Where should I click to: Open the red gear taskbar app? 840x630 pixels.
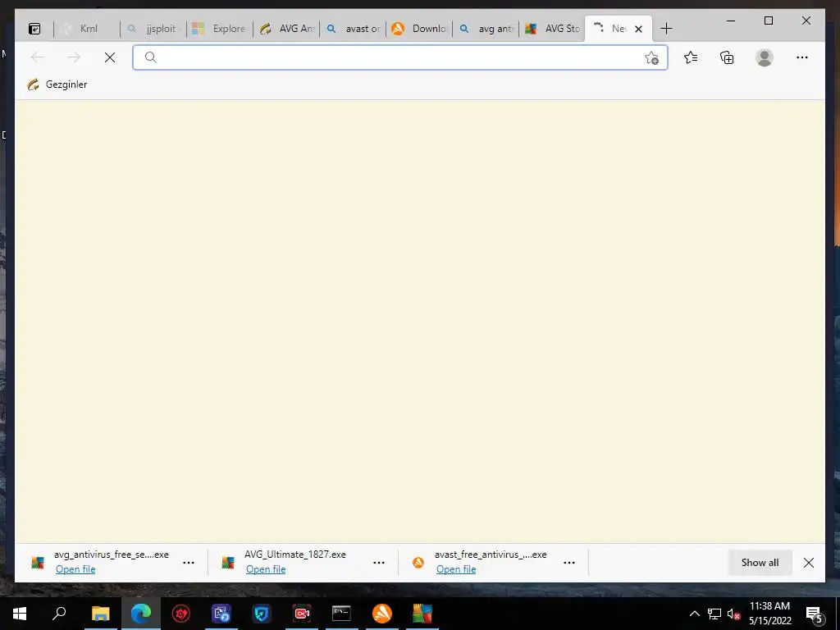pyautogui.click(x=181, y=614)
